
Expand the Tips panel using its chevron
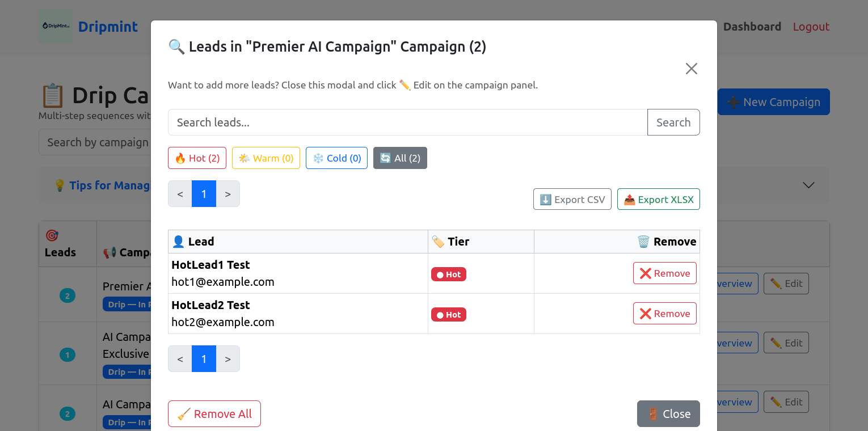click(x=808, y=185)
